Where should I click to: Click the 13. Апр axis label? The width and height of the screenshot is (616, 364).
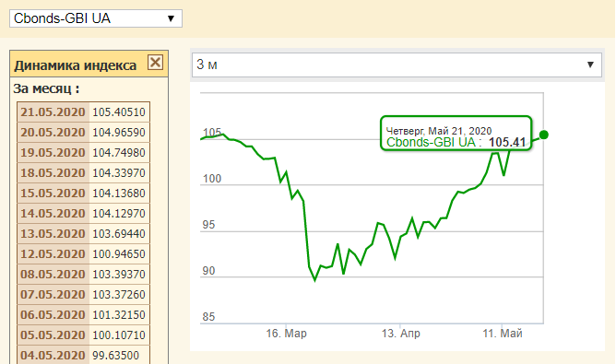401,334
